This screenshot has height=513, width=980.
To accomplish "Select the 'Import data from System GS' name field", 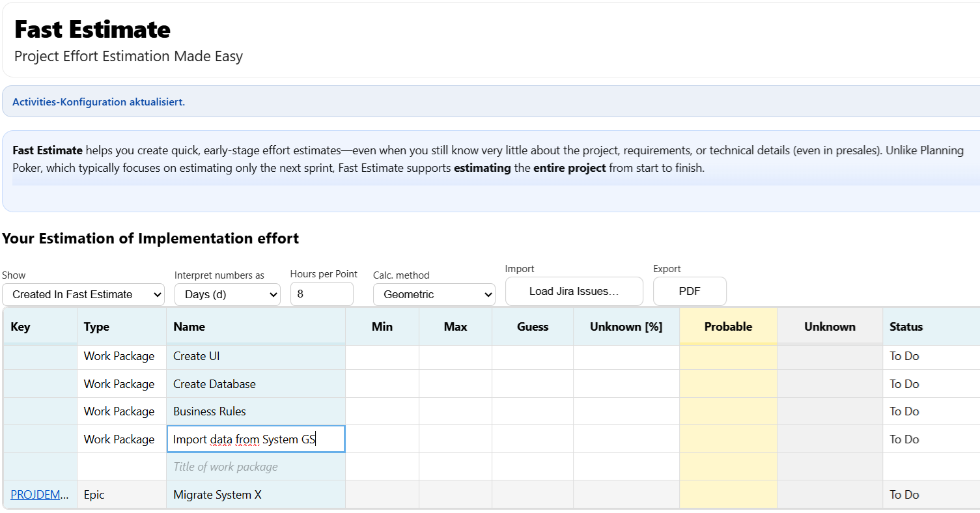I will 255,439.
